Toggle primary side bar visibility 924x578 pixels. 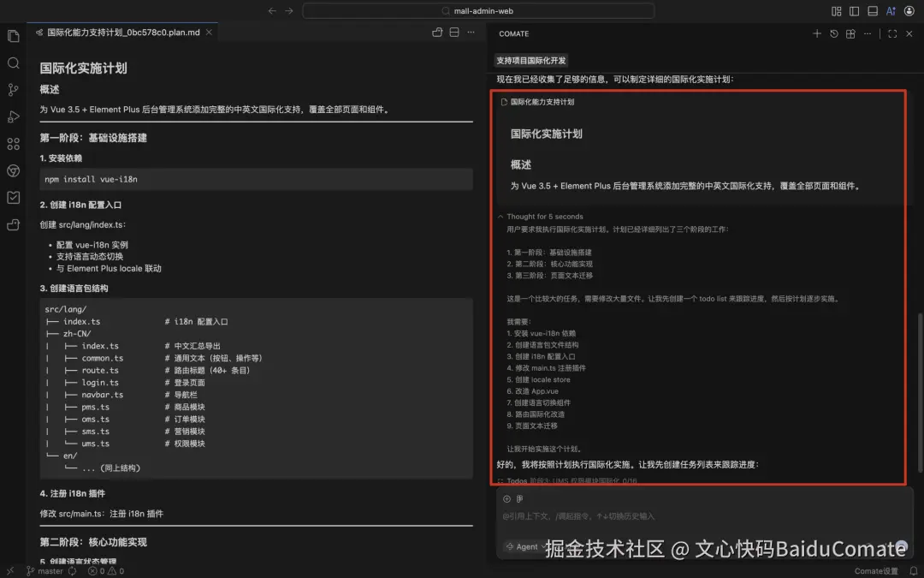[x=854, y=10]
